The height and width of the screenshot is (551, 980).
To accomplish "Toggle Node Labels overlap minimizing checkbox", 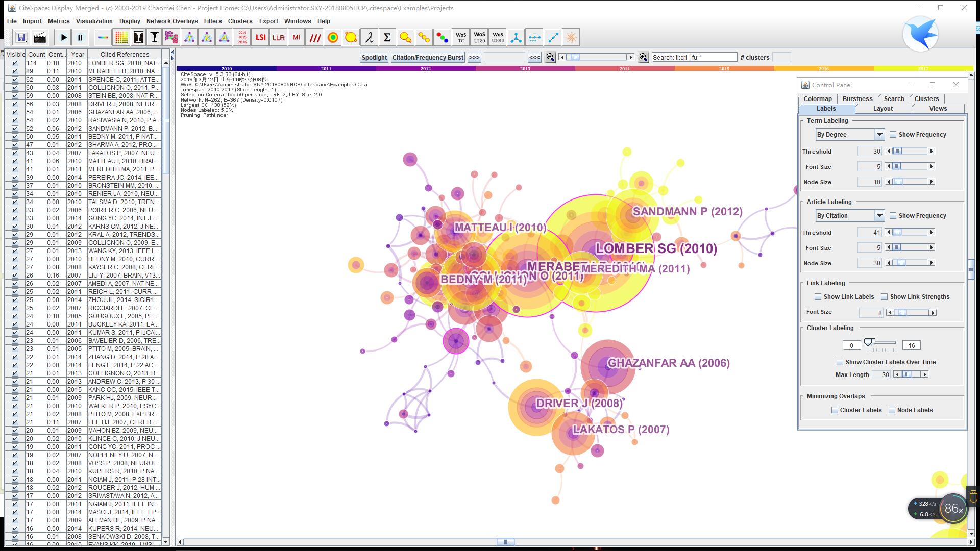I will (x=892, y=410).
